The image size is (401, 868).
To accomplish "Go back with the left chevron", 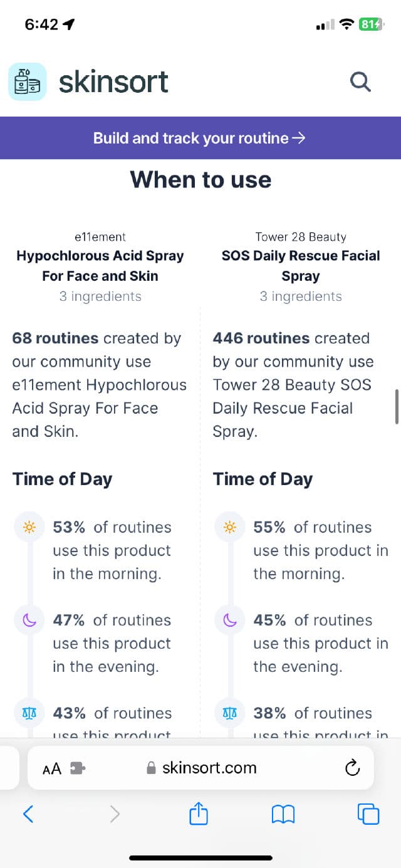I will [x=28, y=814].
